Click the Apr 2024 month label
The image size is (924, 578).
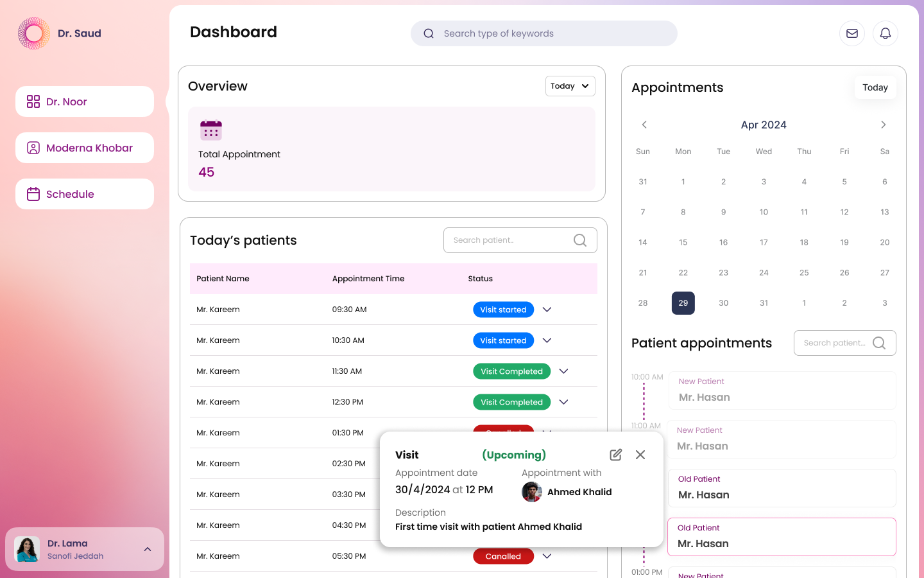(x=764, y=125)
